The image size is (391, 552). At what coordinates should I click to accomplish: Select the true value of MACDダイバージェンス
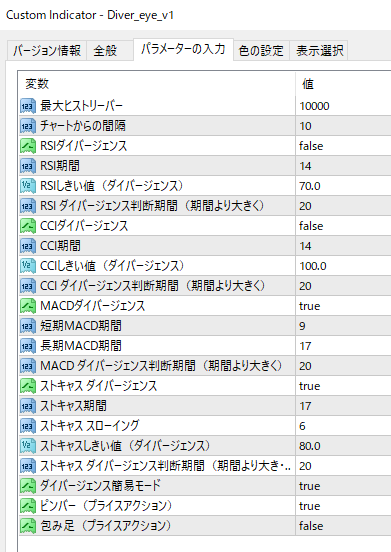click(310, 306)
